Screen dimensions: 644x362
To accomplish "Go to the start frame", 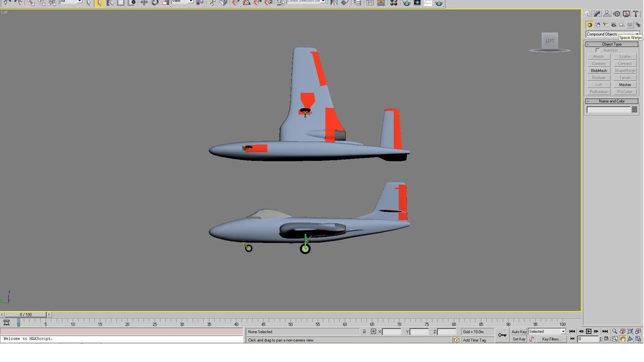I will [572, 331].
